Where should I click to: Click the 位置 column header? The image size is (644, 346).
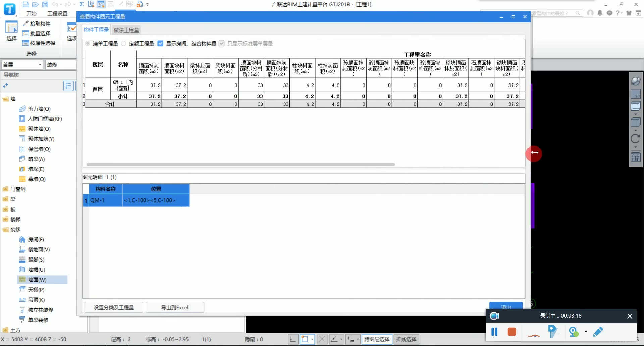(x=156, y=189)
